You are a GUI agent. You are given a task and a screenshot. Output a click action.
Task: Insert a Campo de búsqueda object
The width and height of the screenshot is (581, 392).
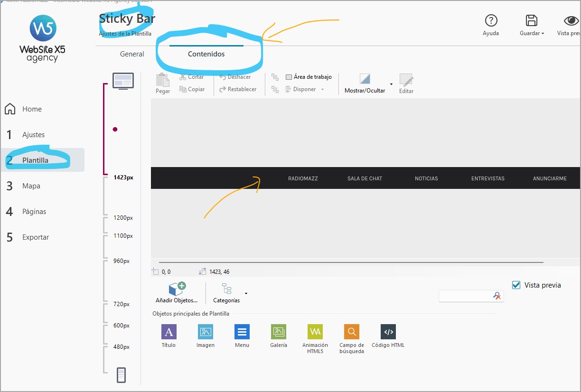pyautogui.click(x=351, y=332)
